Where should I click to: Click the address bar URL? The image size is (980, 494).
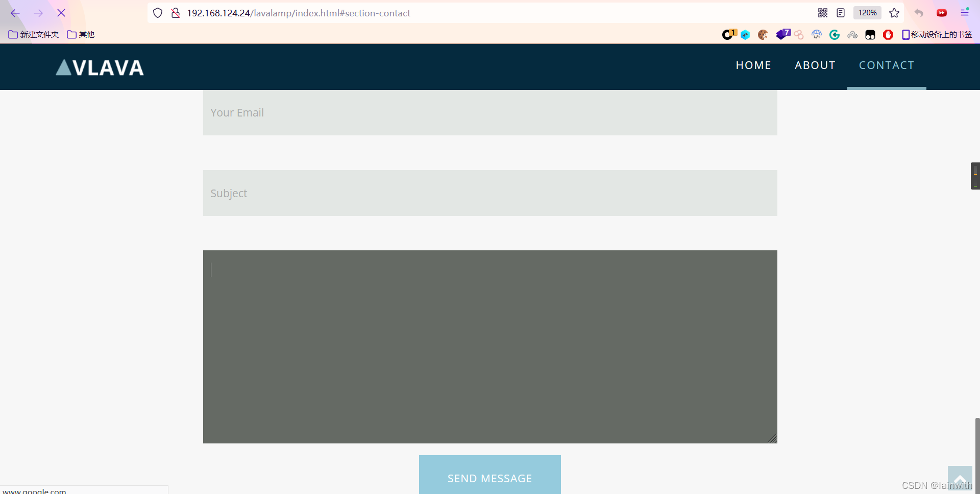(299, 13)
